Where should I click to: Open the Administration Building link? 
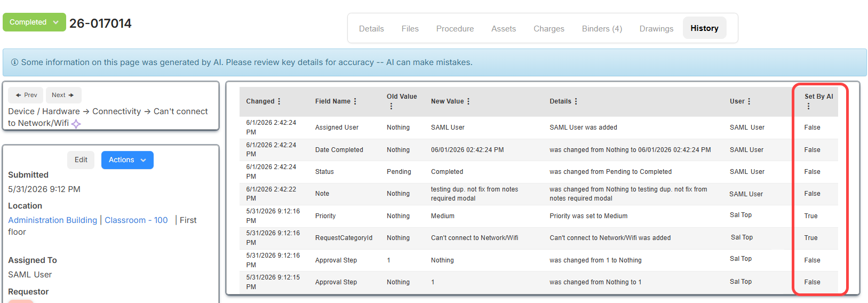coord(53,220)
